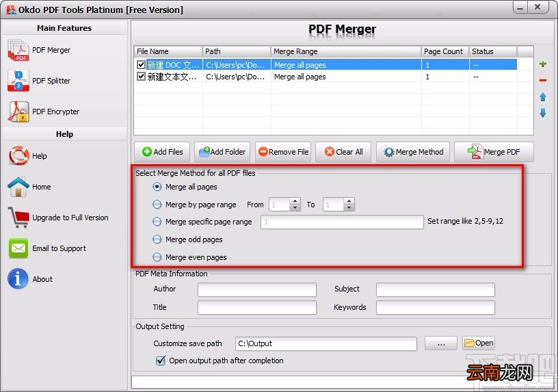
Task: Open PDF Encrypter feature
Action: pyautogui.click(x=43, y=112)
